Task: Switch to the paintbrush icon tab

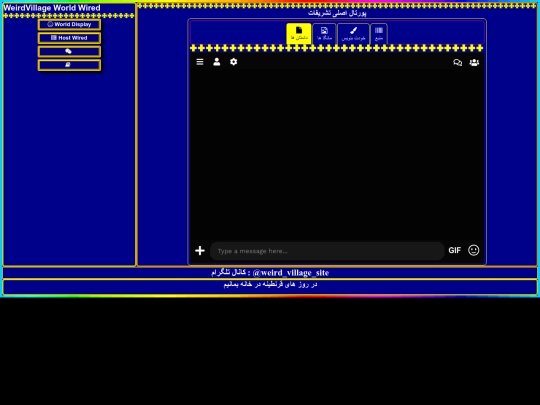Action: 353,33
